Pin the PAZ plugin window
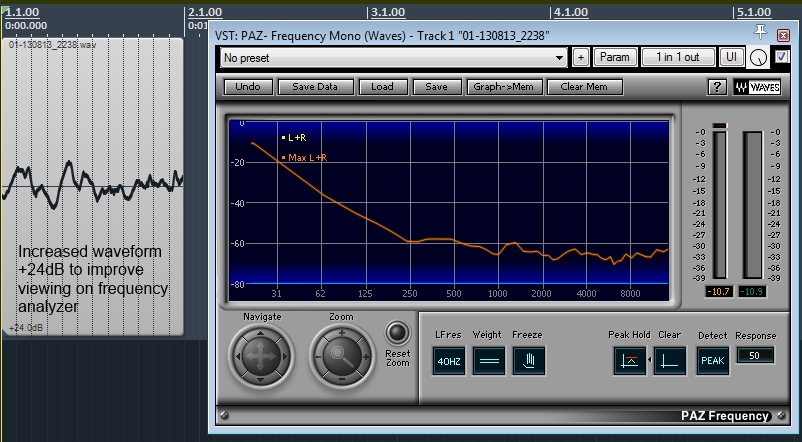802x442 pixels. coord(760,32)
